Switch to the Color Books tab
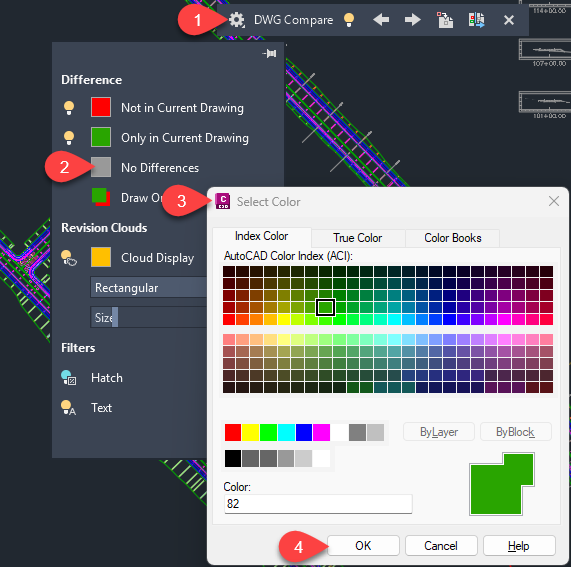This screenshot has height=567, width=571. coord(453,238)
